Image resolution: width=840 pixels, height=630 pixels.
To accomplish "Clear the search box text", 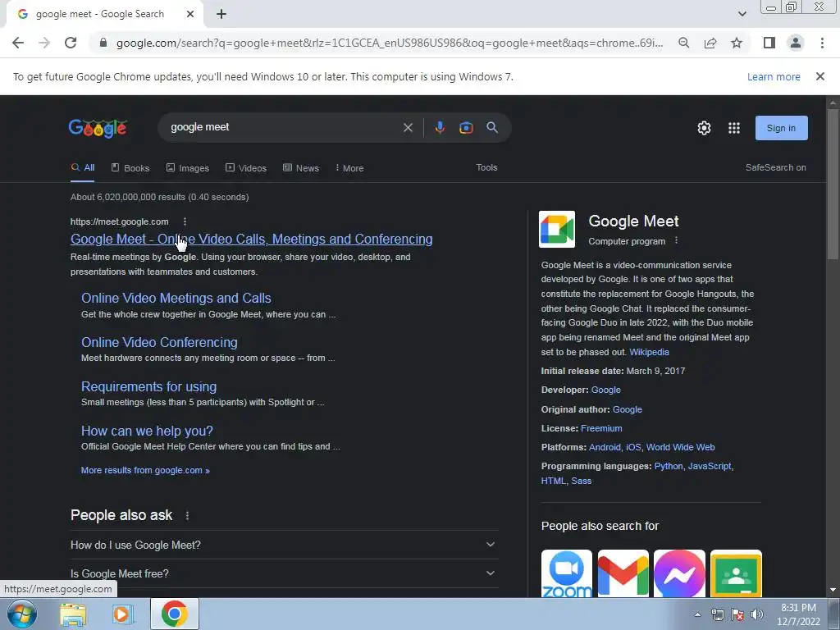I will pos(408,127).
